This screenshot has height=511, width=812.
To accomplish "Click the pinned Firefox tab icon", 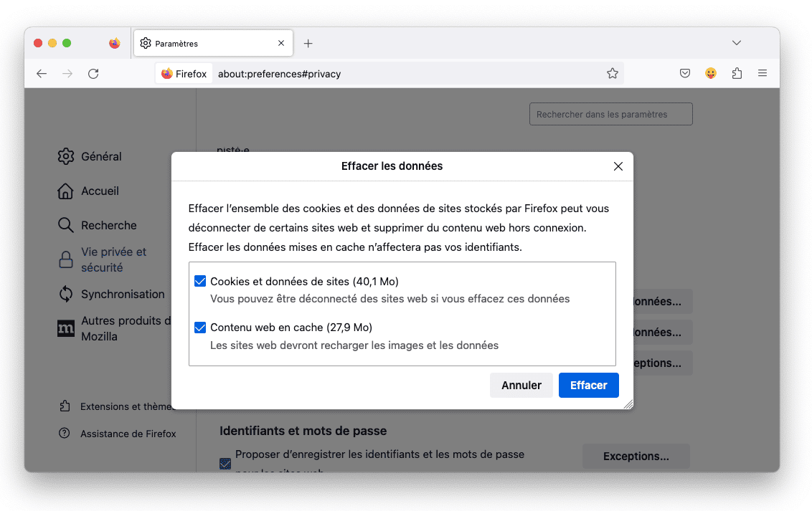I will [x=114, y=44].
